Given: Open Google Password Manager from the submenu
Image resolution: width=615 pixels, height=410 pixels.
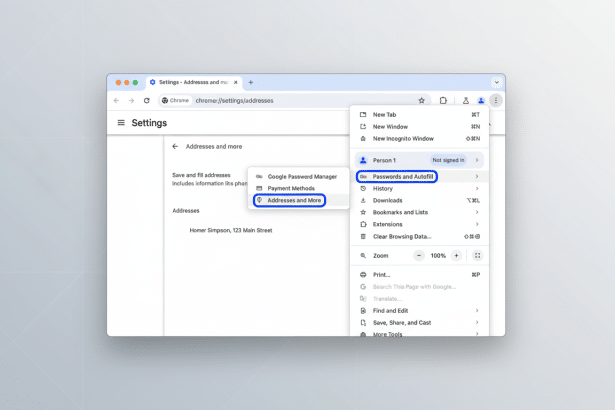Looking at the screenshot, I should click(298, 177).
